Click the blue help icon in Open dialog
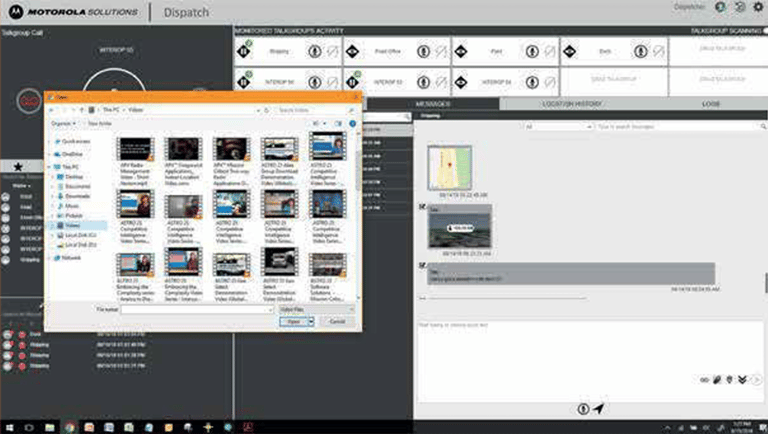 [x=352, y=123]
